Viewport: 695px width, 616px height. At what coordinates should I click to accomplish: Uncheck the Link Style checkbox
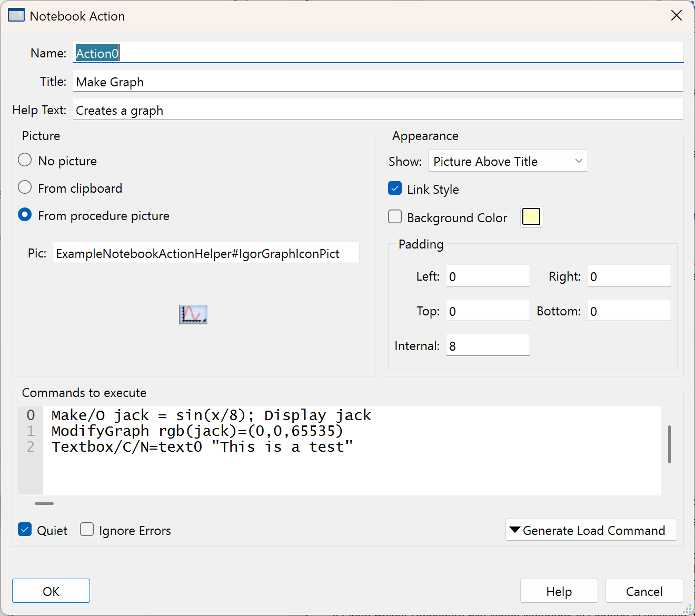pyautogui.click(x=395, y=188)
